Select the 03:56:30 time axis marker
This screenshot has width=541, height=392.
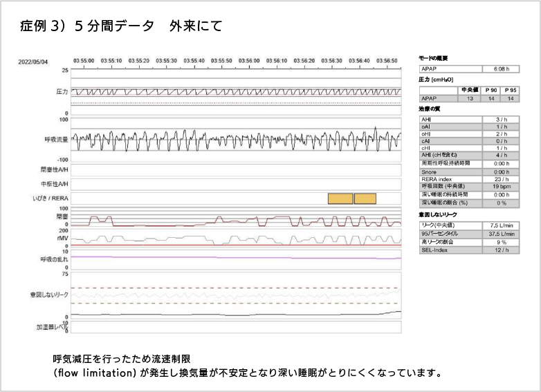click(x=332, y=61)
